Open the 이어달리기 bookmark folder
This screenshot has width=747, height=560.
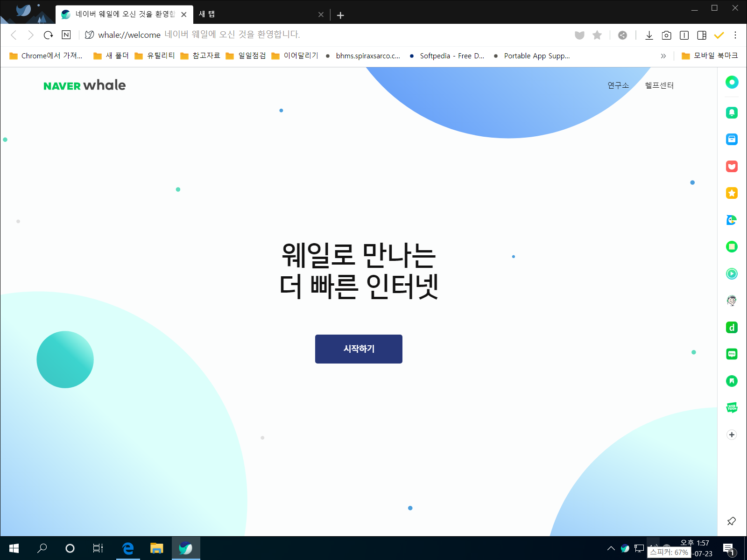[x=295, y=56]
